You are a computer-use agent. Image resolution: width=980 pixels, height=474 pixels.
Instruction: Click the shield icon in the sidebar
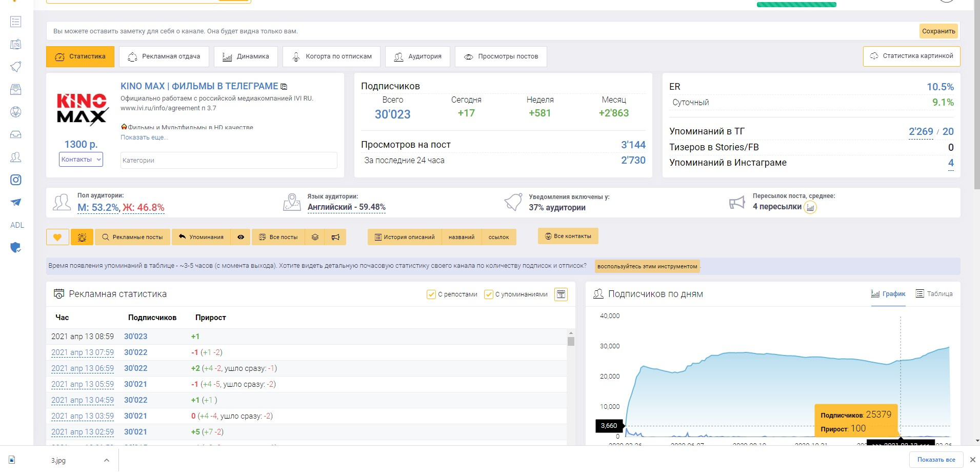pos(16,248)
